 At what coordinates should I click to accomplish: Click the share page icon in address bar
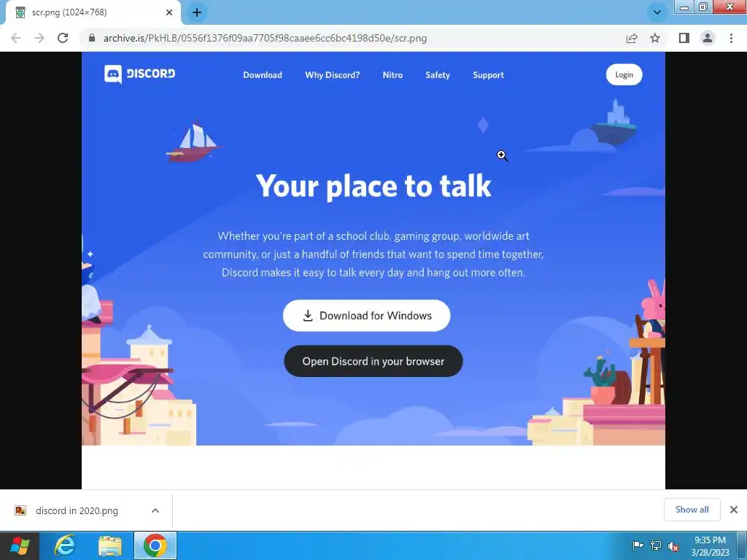click(632, 38)
